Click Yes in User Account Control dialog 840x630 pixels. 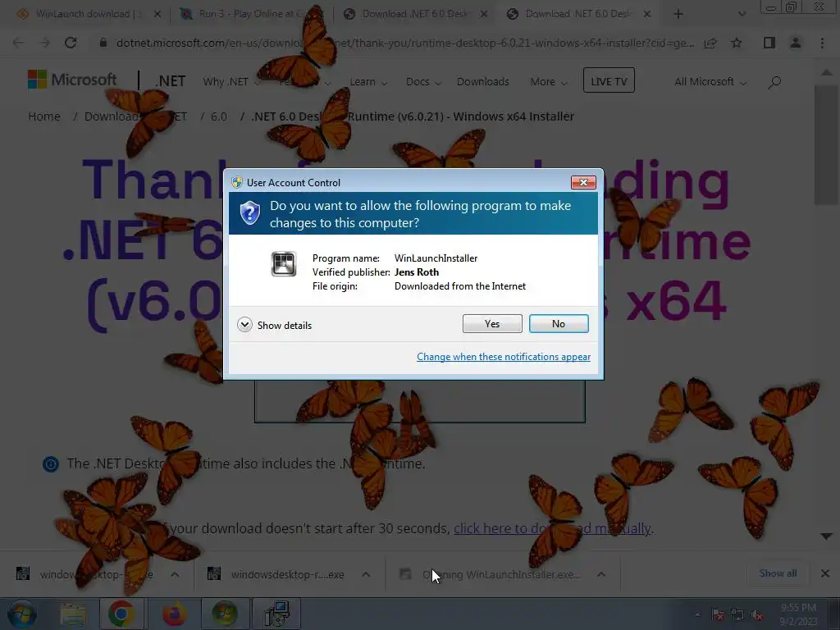click(492, 323)
